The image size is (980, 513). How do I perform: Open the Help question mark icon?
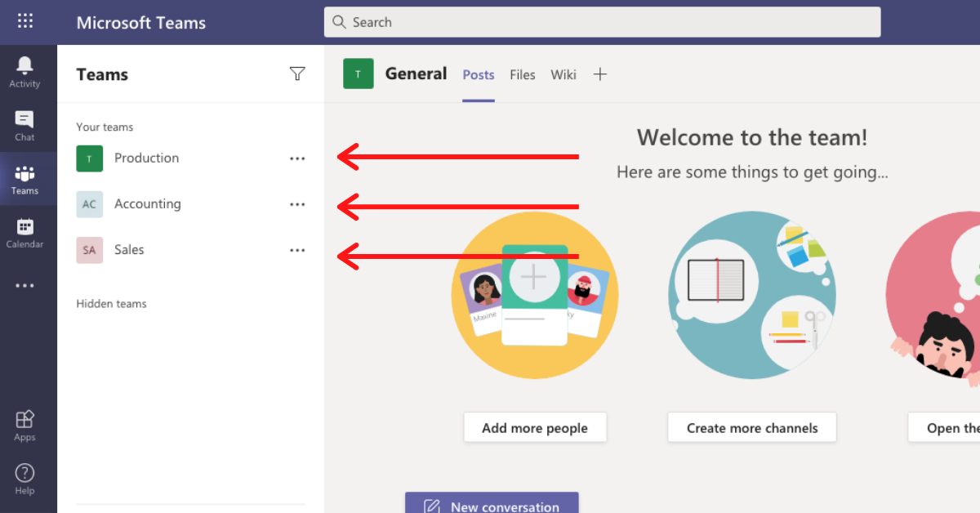(24, 479)
